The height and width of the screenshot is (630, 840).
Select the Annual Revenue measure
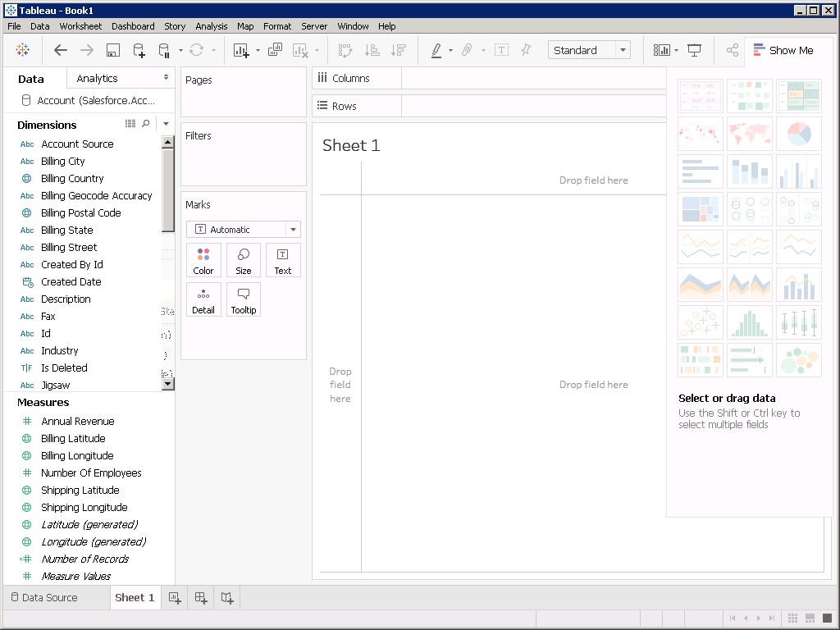coord(78,422)
